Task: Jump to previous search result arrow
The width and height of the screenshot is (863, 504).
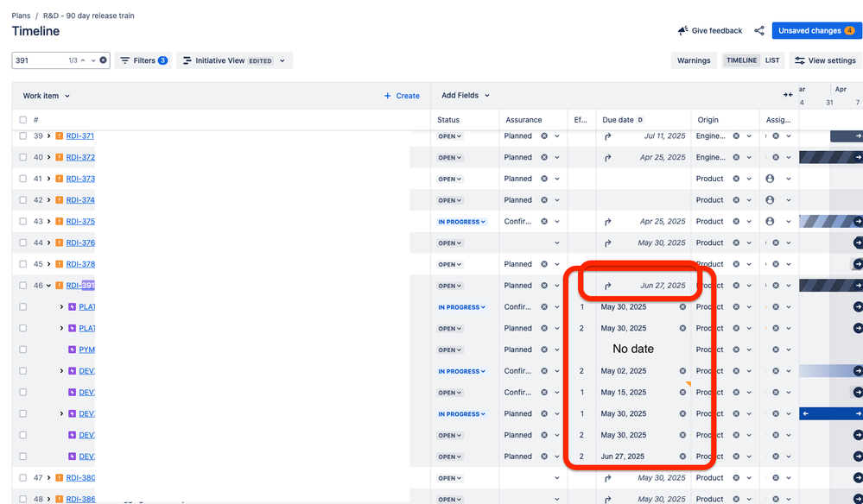Action: coord(83,60)
